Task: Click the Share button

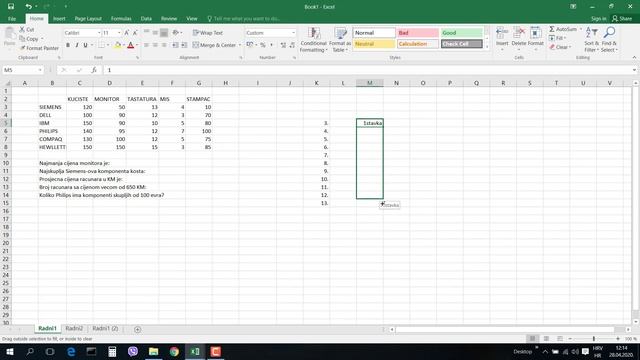Action: (622, 18)
